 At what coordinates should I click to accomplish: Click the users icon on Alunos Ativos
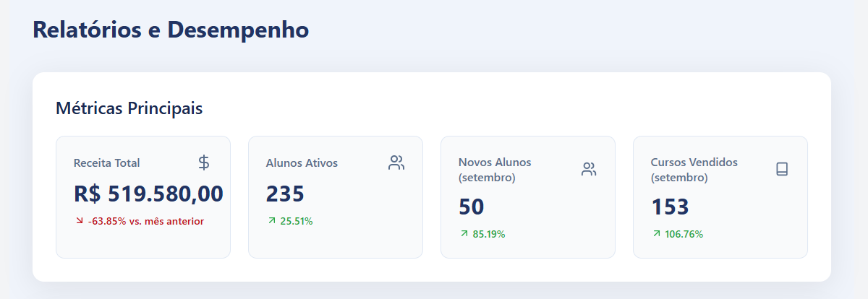click(x=396, y=162)
